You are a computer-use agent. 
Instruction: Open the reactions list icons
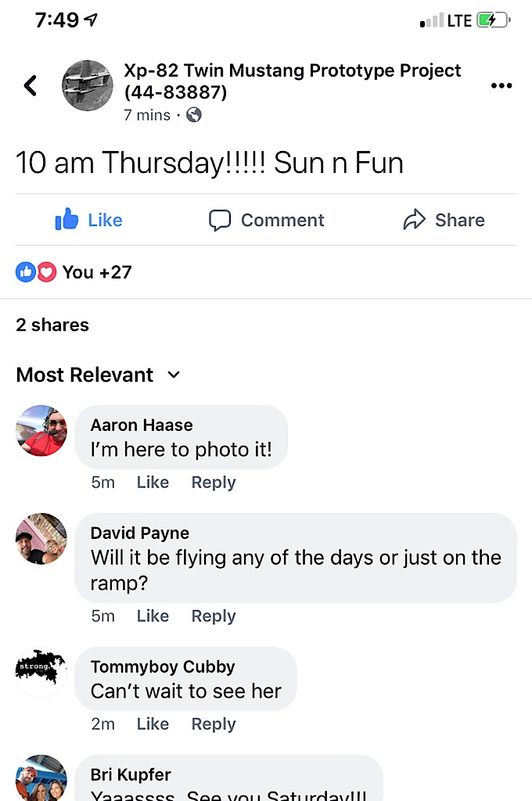[x=36, y=272]
